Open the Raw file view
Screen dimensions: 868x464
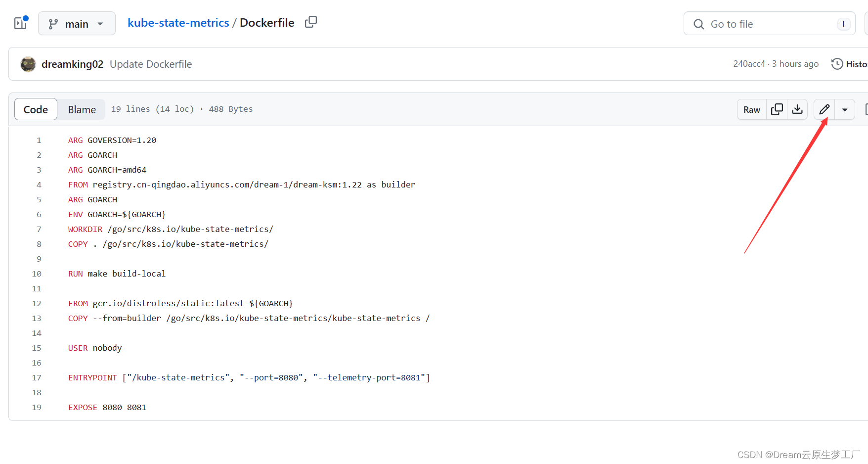pyautogui.click(x=751, y=109)
